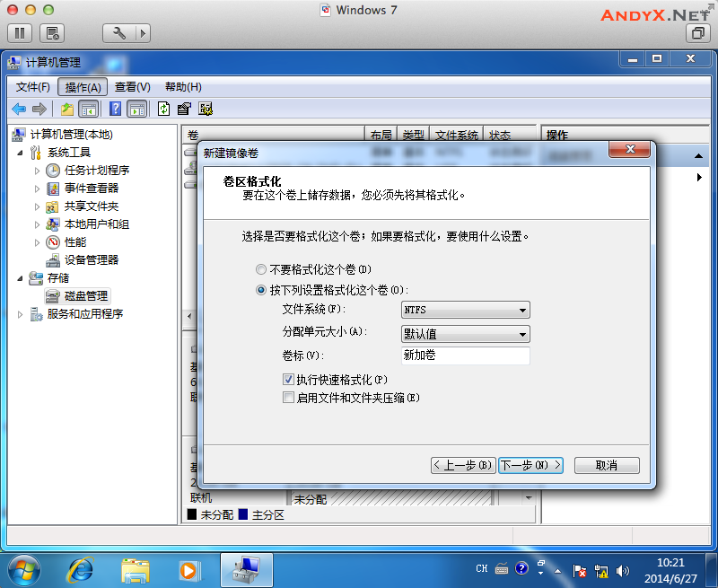Collapse the 存储 tree node
Screen dimensions: 718x588
(20, 278)
